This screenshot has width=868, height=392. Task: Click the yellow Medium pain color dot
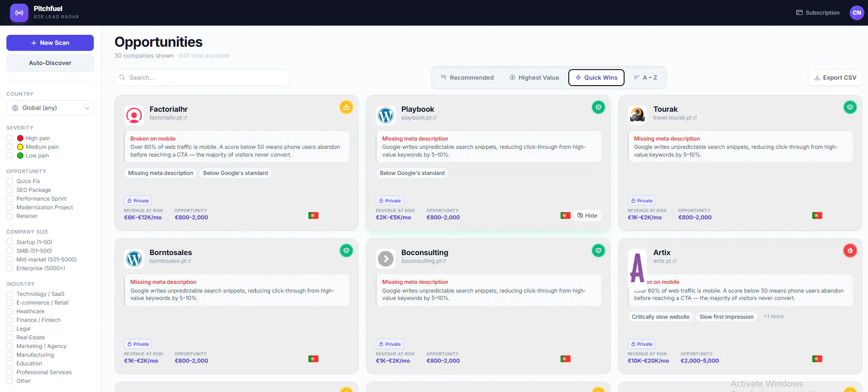[x=20, y=147]
